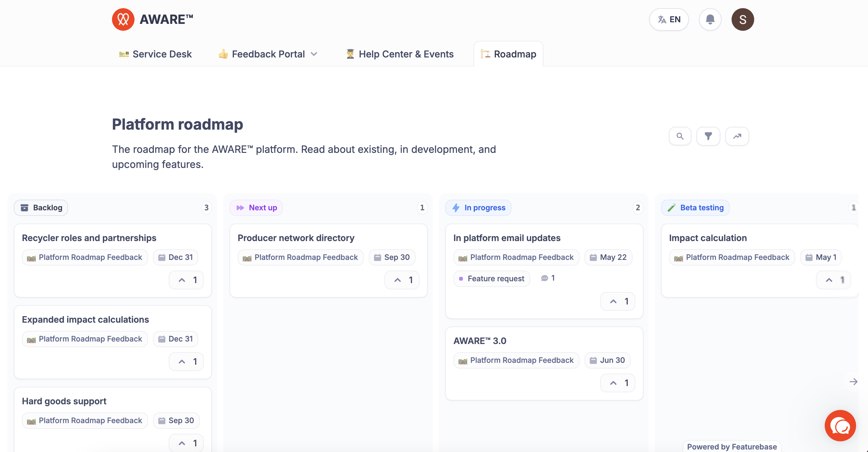Open In platform email updates card title
Screen dimensions: 868x452
[507, 238]
